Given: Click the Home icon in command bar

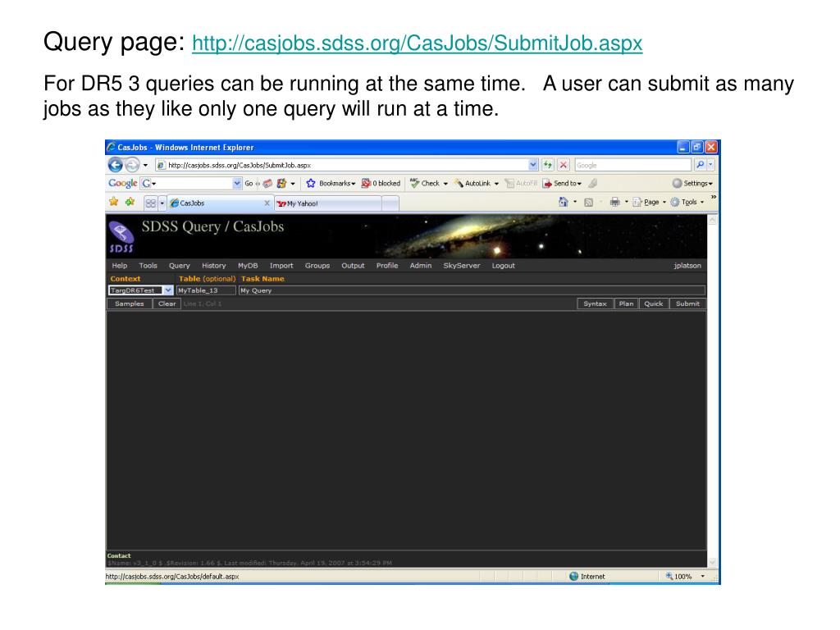Looking at the screenshot, I should 563,202.
